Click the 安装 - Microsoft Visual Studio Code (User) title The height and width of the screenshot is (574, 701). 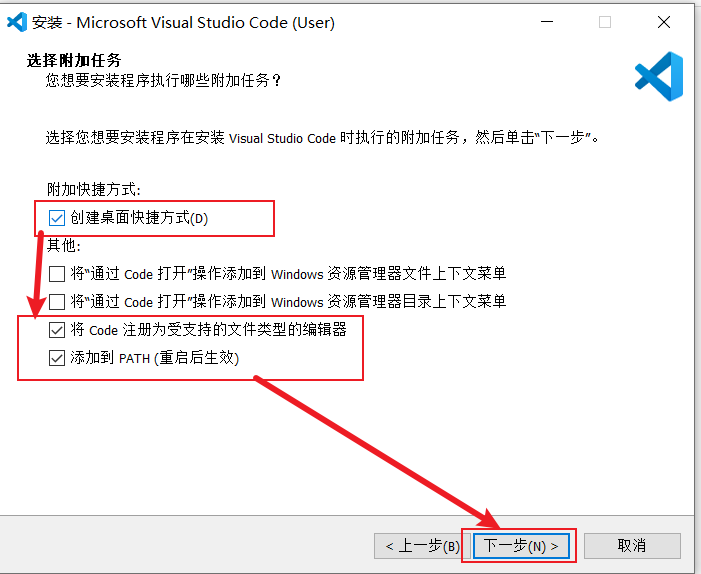(x=183, y=22)
